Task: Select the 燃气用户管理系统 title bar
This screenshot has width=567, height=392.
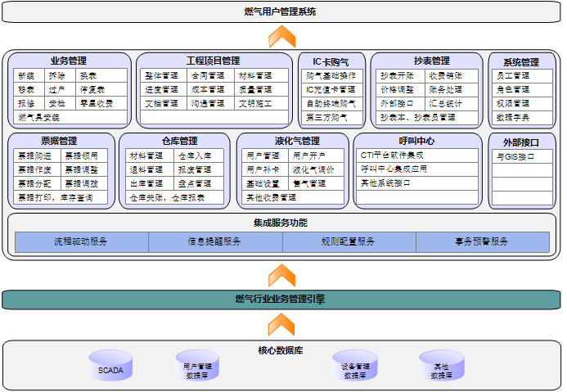Action: [x=281, y=11]
